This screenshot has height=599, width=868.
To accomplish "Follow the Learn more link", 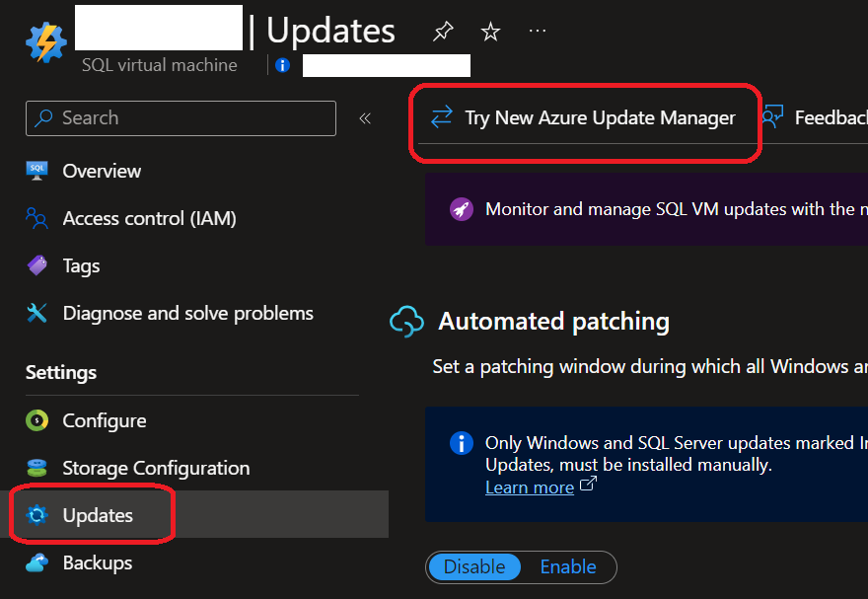I will (530, 487).
